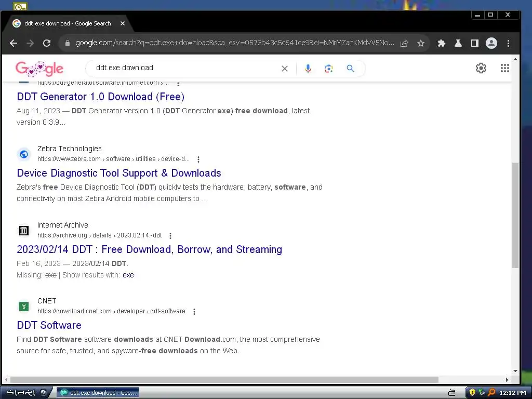Clear the search query with X

coord(285,69)
